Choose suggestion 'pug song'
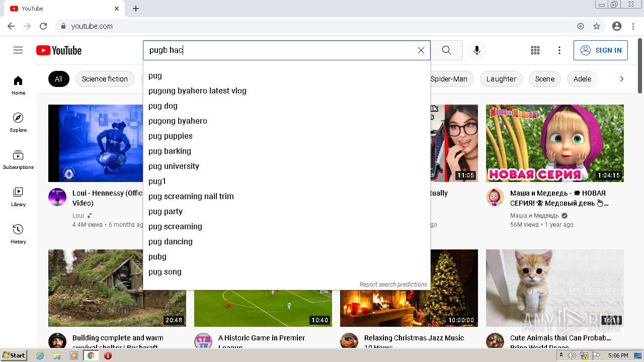 (x=287, y=271)
